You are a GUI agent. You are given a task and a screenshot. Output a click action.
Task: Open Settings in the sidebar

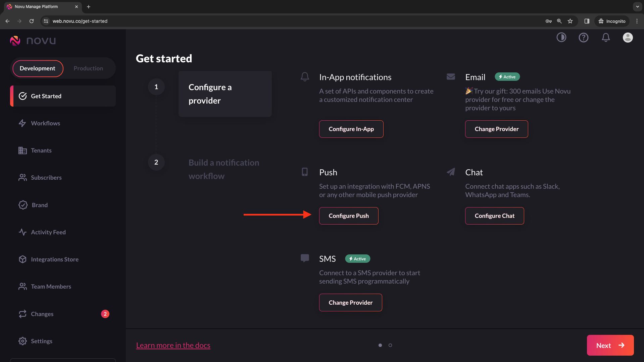[x=63, y=341]
